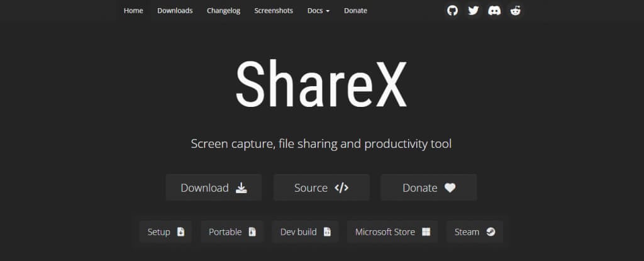The image size is (644, 261).
Task: Click the Source code button
Action: pos(321,187)
